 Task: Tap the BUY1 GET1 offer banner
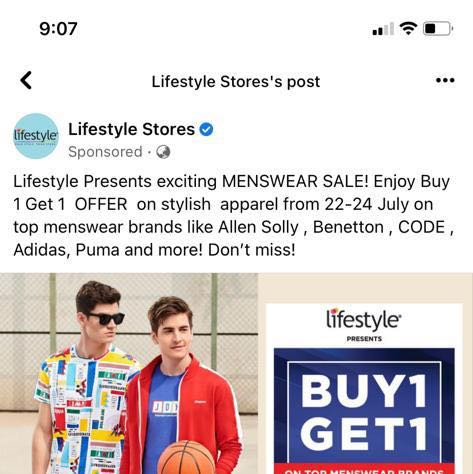click(x=364, y=410)
